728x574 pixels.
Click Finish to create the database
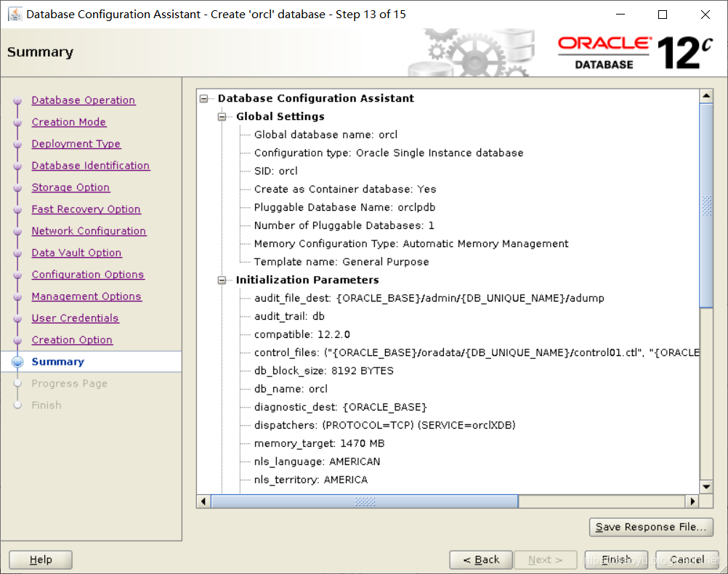(616, 559)
